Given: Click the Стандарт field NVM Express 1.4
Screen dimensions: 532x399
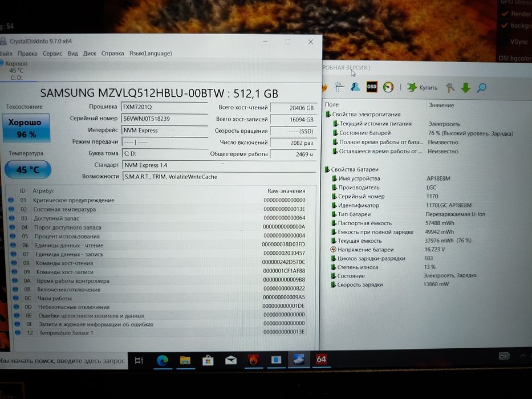Looking at the screenshot, I should tap(219, 165).
